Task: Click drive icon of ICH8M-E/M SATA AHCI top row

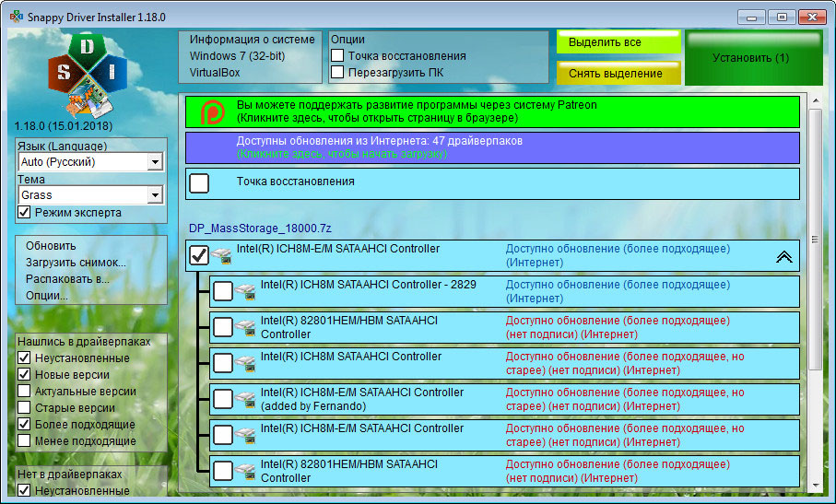Action: point(221,256)
